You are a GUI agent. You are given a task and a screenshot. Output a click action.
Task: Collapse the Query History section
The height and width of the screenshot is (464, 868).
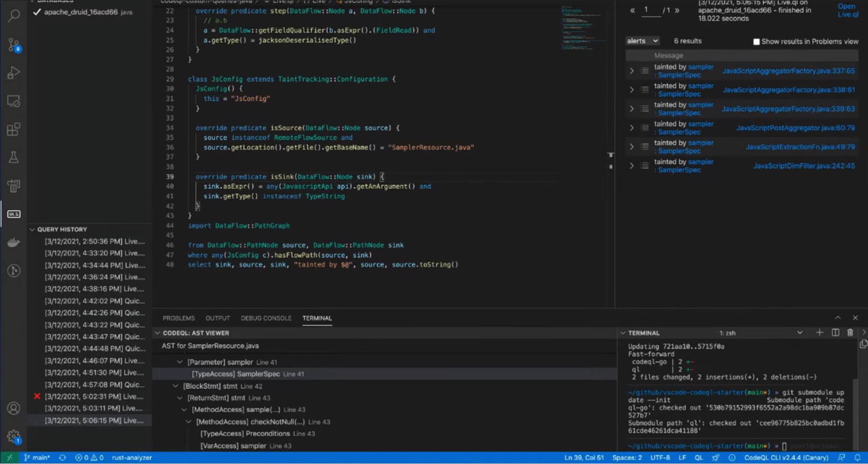pyautogui.click(x=33, y=229)
